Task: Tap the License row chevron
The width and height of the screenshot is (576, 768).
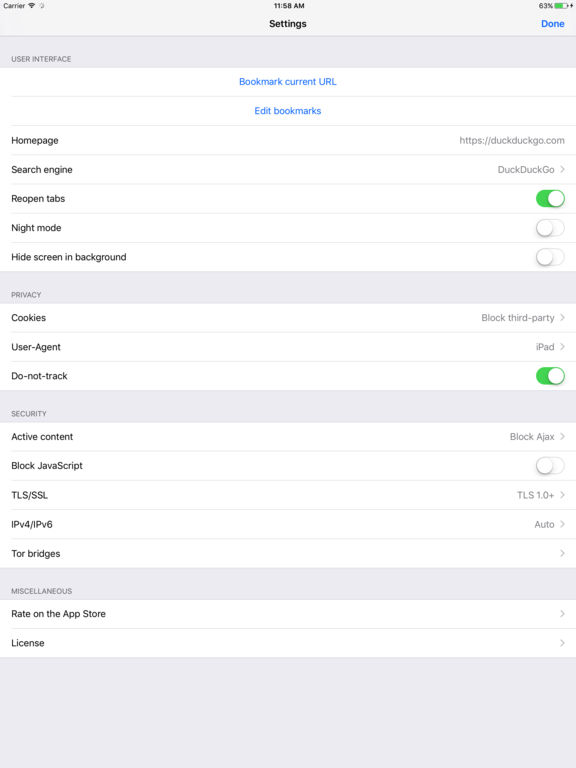Action: pyautogui.click(x=562, y=643)
